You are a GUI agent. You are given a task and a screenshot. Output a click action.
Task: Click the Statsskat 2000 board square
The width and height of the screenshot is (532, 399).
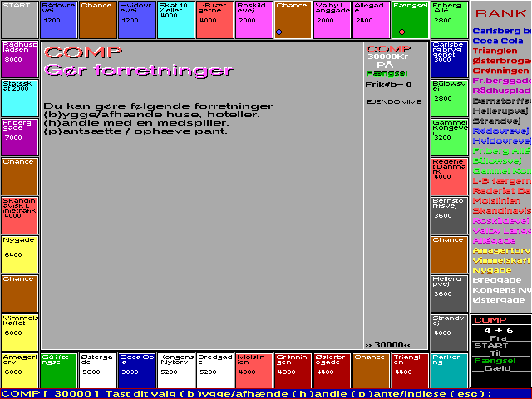[20, 98]
